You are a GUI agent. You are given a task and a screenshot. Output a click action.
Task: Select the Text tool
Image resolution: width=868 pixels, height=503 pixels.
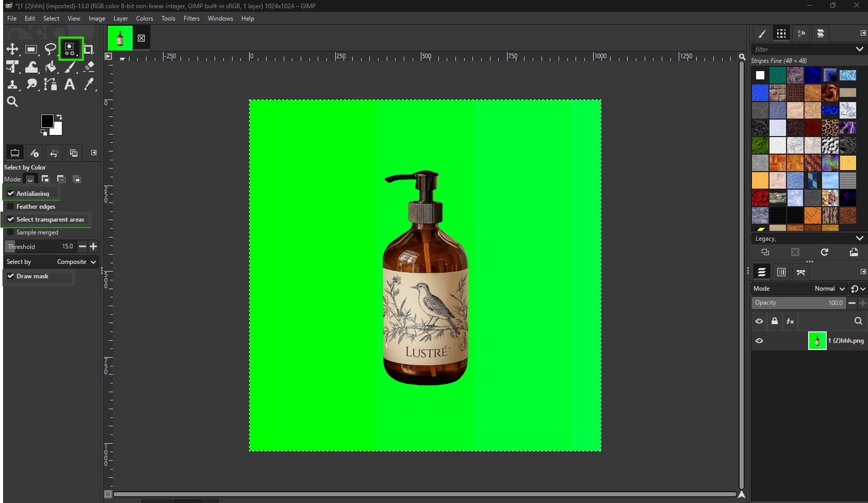[70, 85]
